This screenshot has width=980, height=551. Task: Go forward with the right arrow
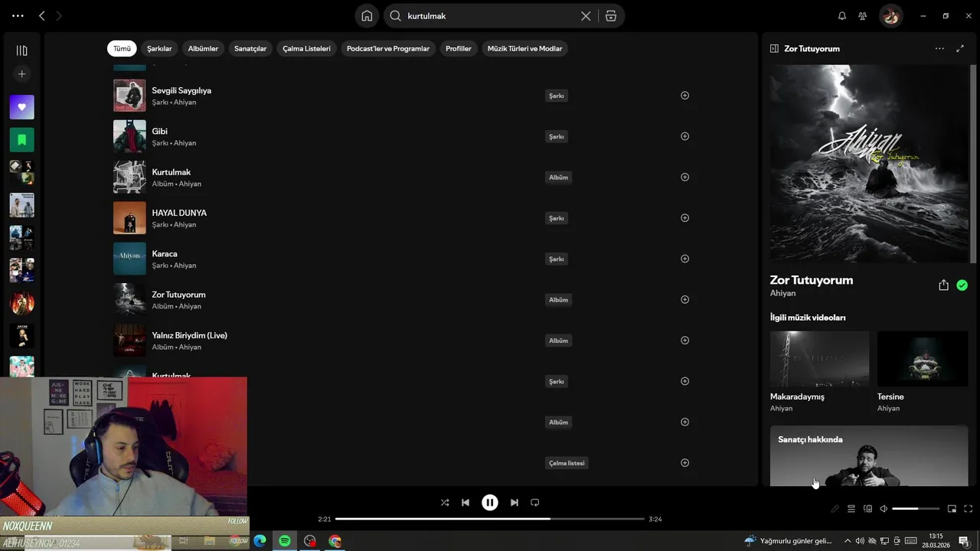[x=58, y=15]
